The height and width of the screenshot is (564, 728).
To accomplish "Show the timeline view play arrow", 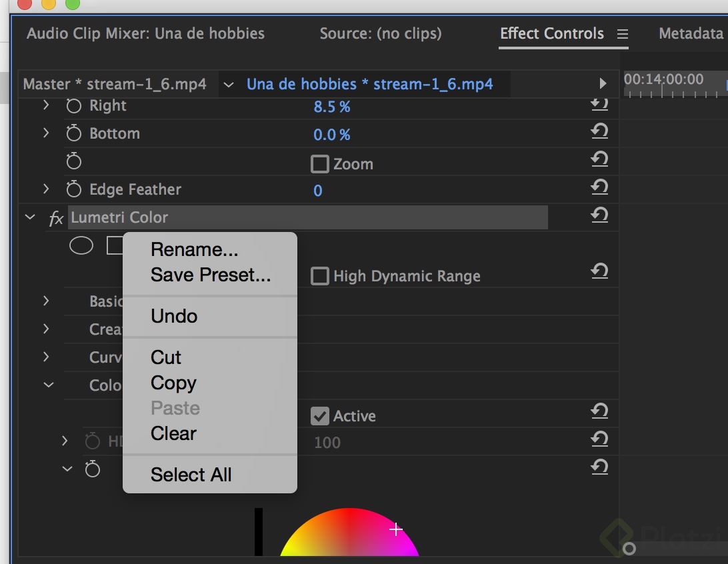I will pos(603,84).
